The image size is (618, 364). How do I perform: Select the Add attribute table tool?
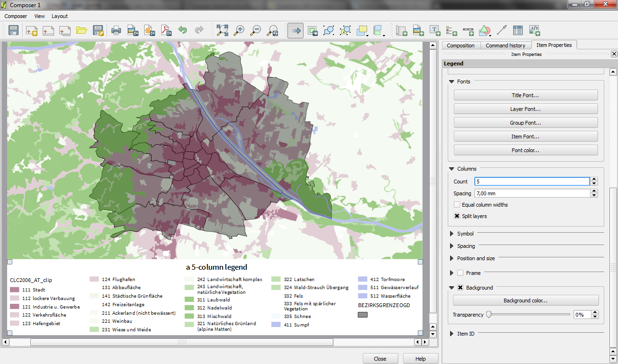click(517, 30)
